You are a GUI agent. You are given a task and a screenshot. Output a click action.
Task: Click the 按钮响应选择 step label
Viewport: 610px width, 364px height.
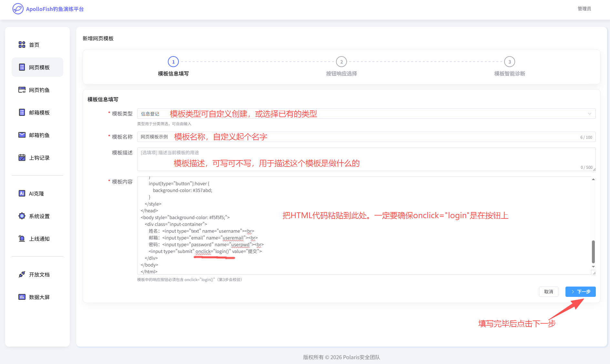tap(341, 74)
